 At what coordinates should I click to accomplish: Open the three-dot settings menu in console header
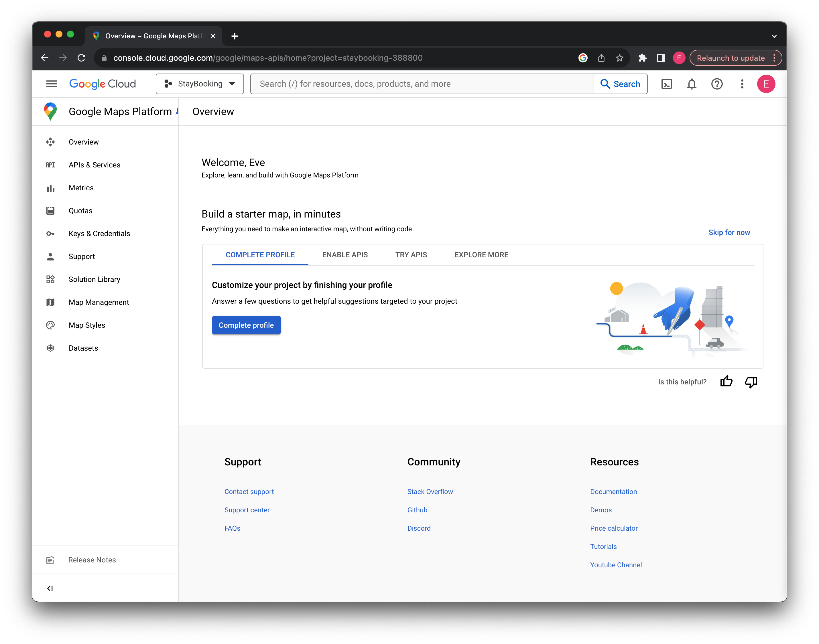point(742,84)
